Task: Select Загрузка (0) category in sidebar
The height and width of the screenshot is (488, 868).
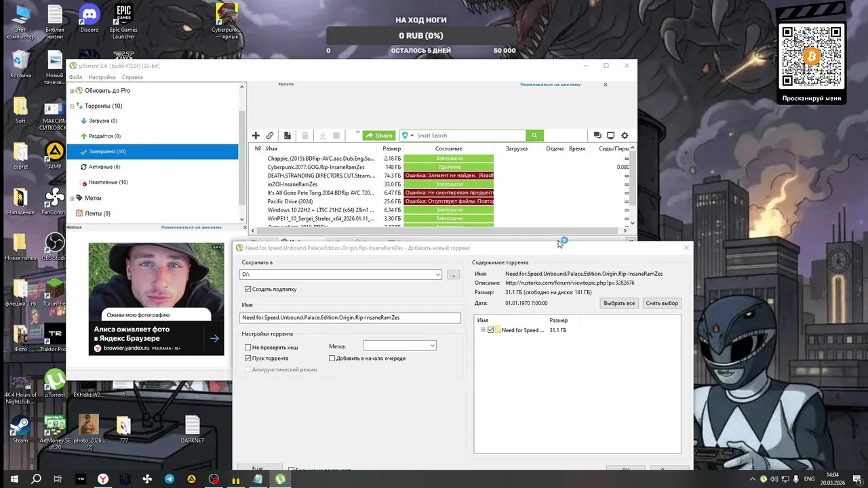Action: tap(102, 121)
